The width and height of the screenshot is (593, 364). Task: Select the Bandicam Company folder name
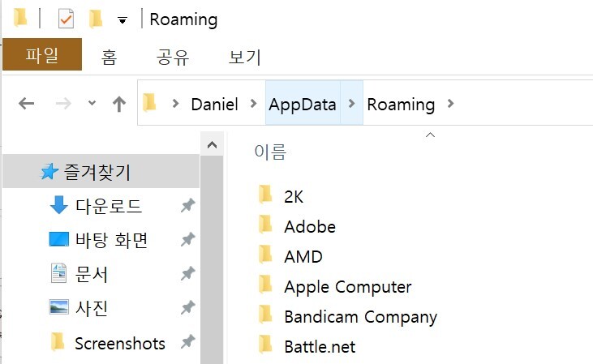point(360,318)
